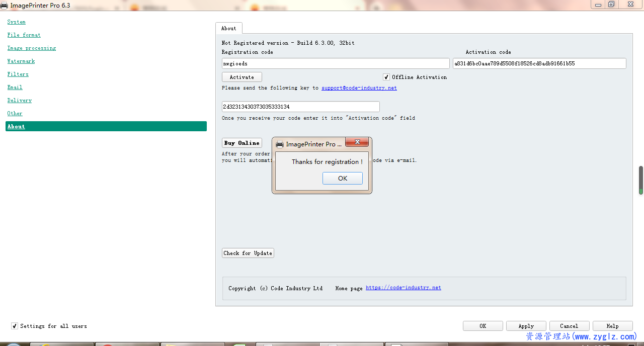Image resolution: width=644 pixels, height=346 pixels.
Task: Click the 'Copyright (c) Code Industry Ltd' text
Action: (276, 288)
